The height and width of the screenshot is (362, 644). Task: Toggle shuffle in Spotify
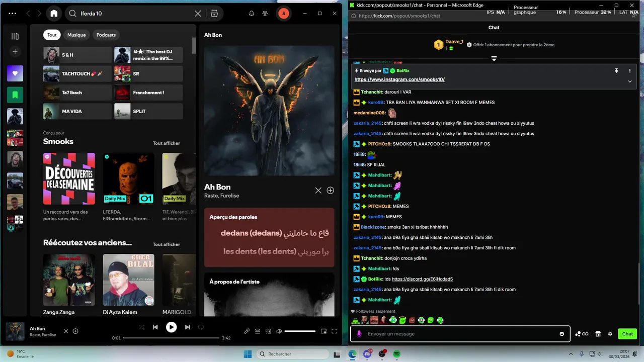[142, 327]
